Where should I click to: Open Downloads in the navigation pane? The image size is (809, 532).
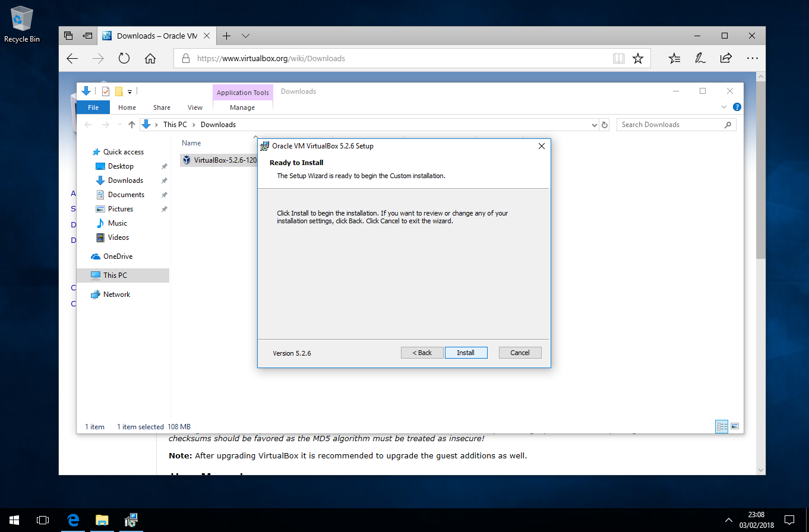[125, 180]
